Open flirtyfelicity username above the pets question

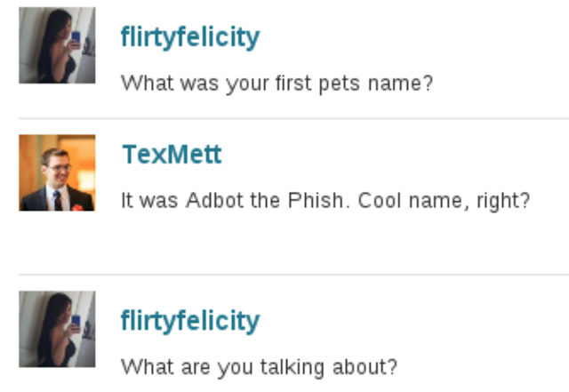coord(190,37)
